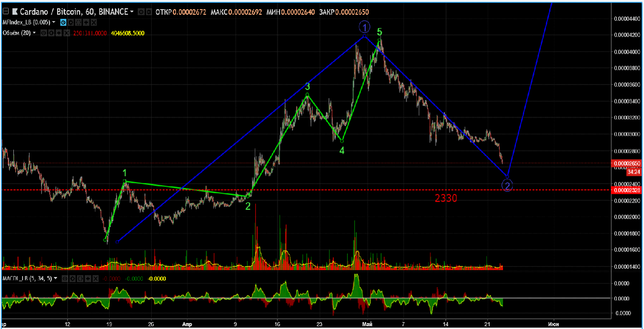Viewport: 644px width, 329px height.
Task: Click the 0.00004400 price scale label
Action: click(627, 19)
